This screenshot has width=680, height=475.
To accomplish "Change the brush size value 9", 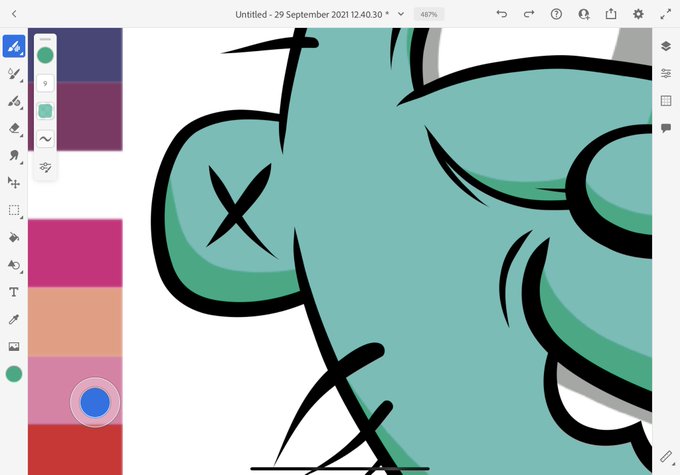I will 45,83.
